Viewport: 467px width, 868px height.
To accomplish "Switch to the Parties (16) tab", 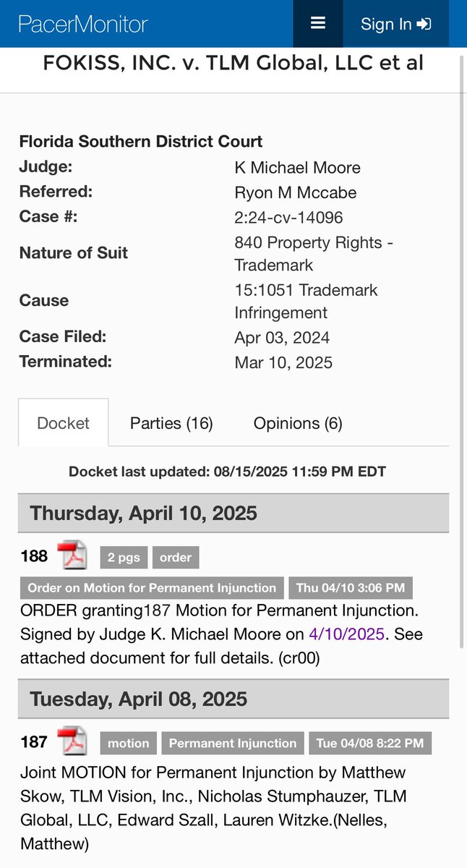I will tap(171, 423).
